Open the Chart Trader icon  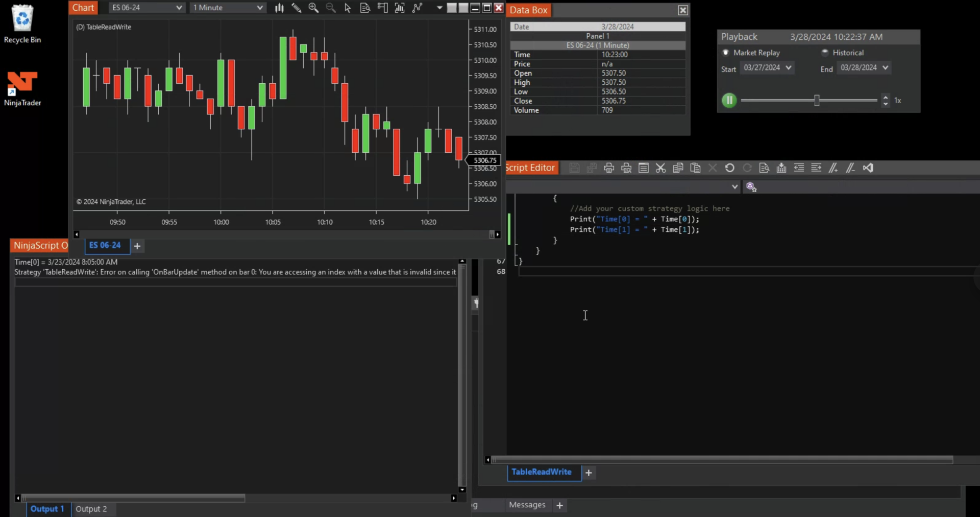[x=382, y=8]
